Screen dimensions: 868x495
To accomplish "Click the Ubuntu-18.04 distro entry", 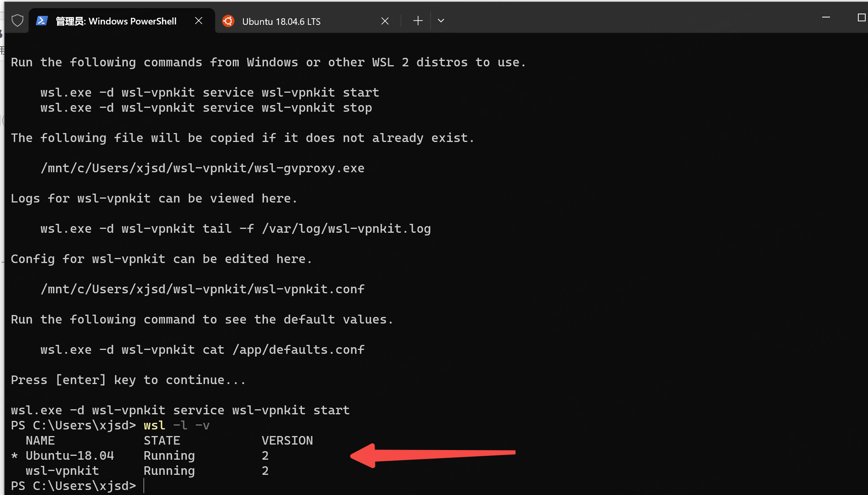I will (x=70, y=456).
